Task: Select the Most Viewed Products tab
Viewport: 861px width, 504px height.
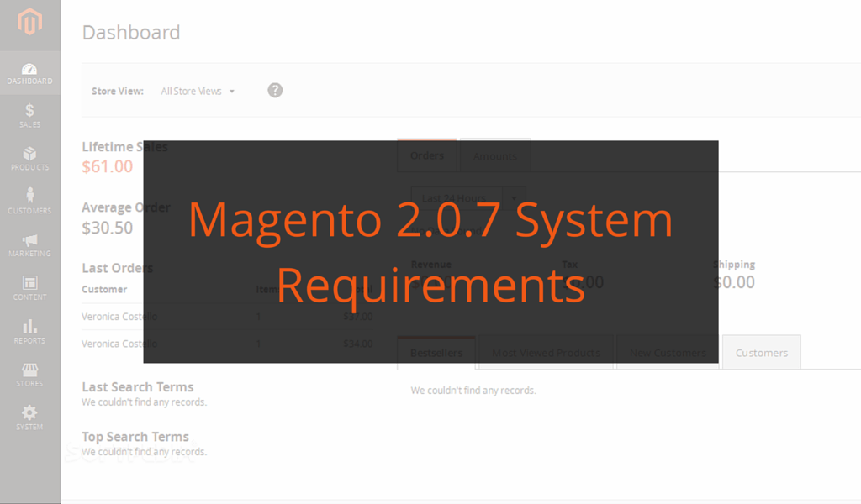Action: [x=546, y=353]
